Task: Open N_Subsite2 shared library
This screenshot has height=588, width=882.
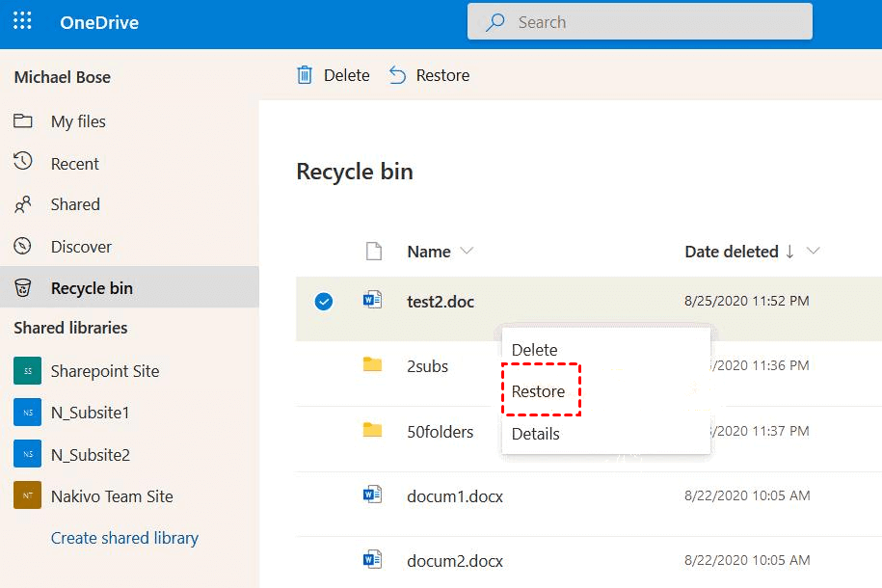Action: [91, 455]
